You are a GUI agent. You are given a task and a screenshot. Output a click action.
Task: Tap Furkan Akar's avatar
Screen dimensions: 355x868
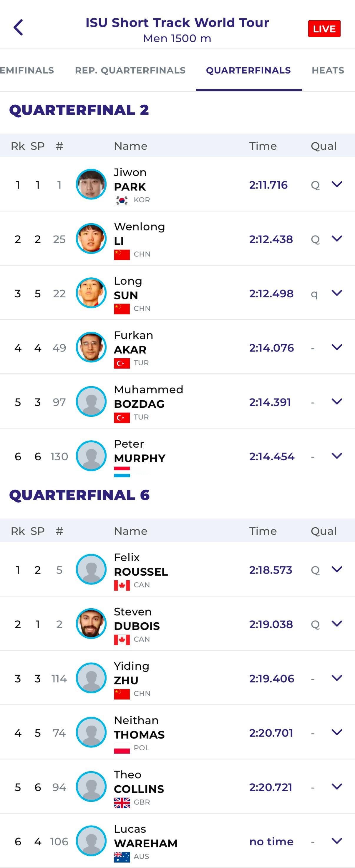[x=91, y=347]
